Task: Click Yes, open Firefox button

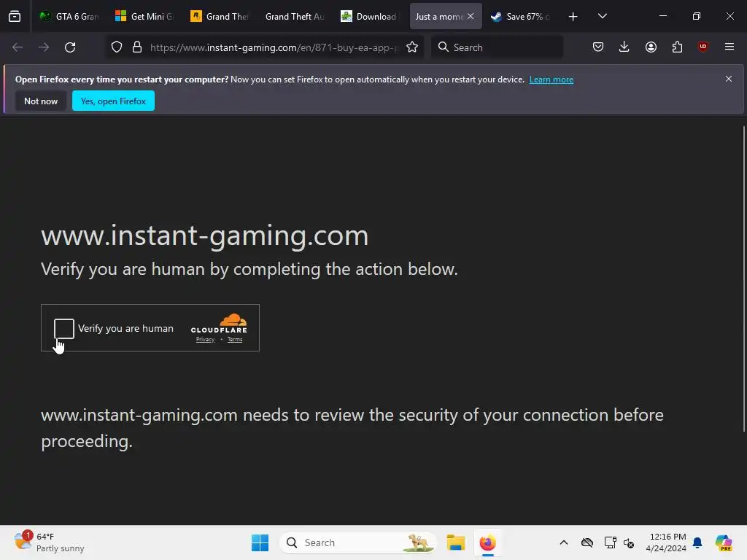Action: 113,101
